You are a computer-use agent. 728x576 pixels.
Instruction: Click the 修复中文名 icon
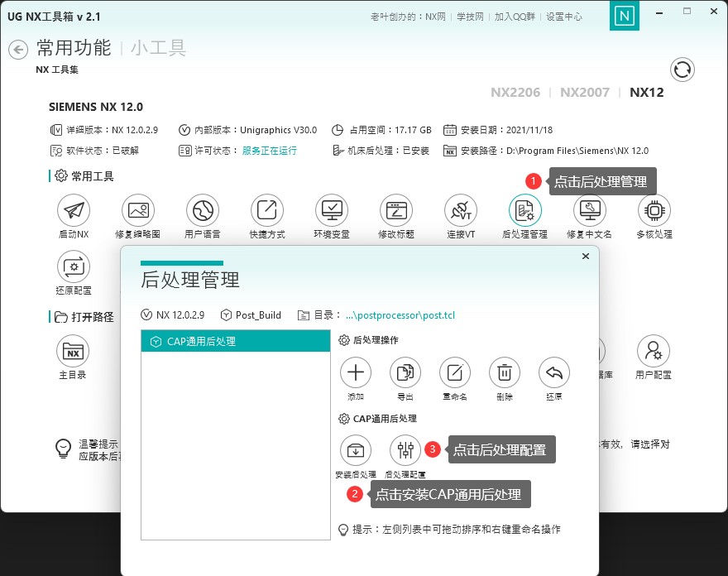coord(590,210)
